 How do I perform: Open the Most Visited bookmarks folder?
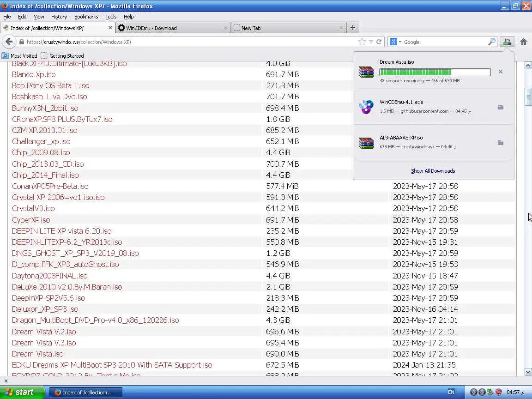pos(19,55)
